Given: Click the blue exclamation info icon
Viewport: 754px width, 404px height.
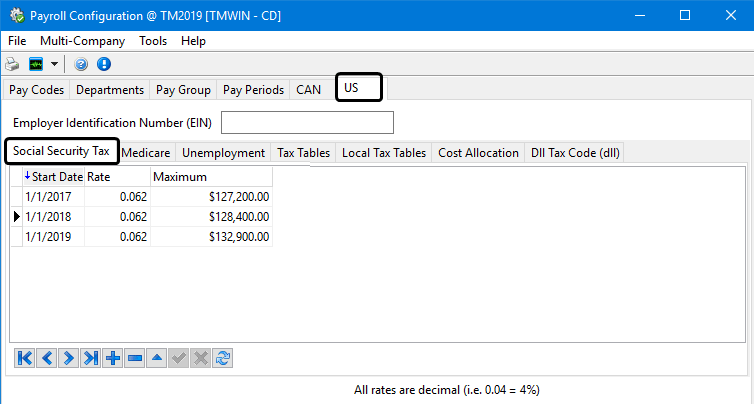Looking at the screenshot, I should point(104,64).
